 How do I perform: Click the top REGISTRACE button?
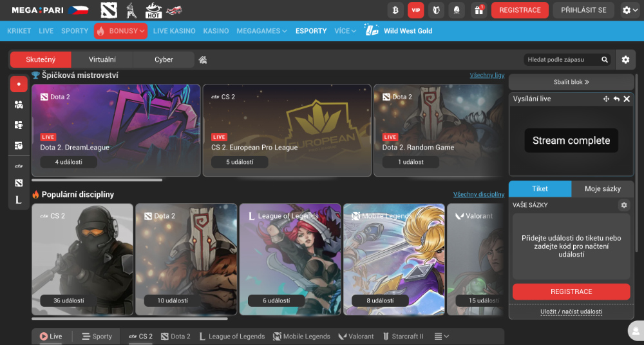pyautogui.click(x=520, y=10)
